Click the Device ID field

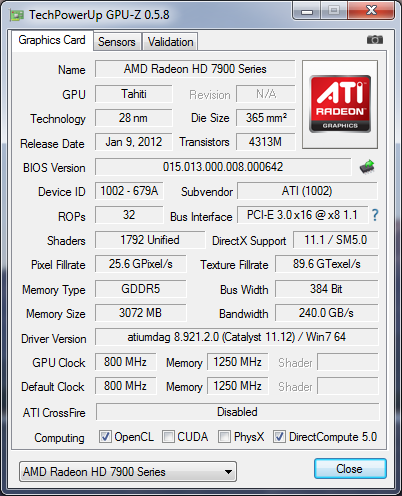129,191
